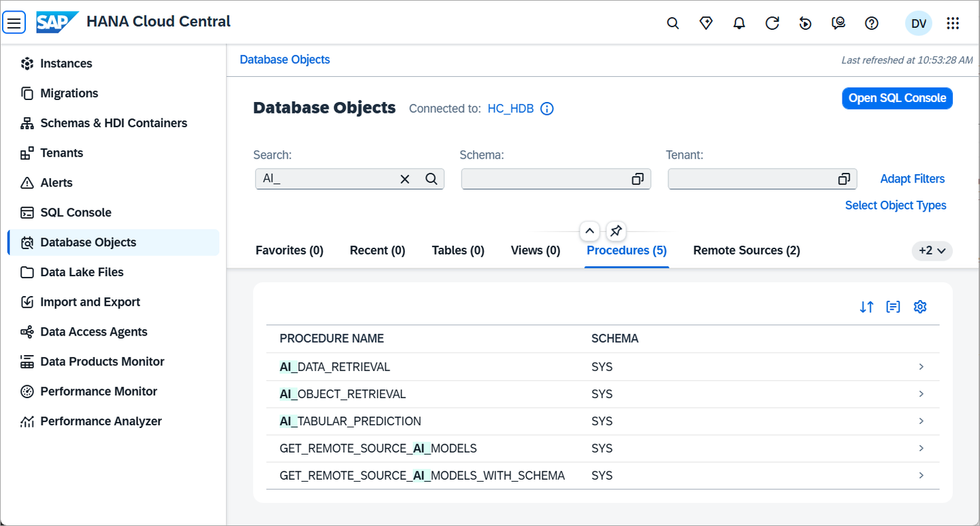Open search in the top header bar
The image size is (980, 526).
click(x=672, y=23)
